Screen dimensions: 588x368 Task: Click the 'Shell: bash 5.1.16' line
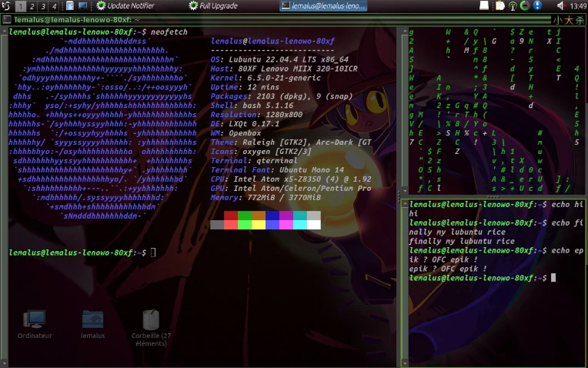coord(252,105)
